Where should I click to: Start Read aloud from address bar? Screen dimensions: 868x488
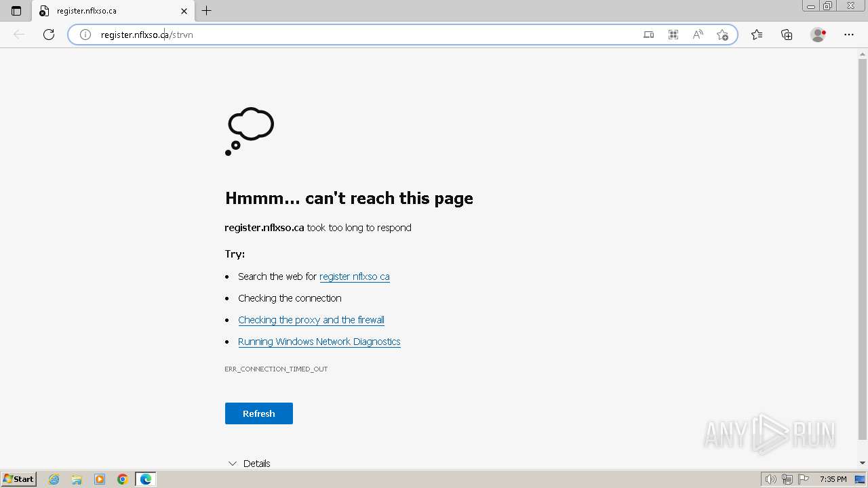click(698, 35)
